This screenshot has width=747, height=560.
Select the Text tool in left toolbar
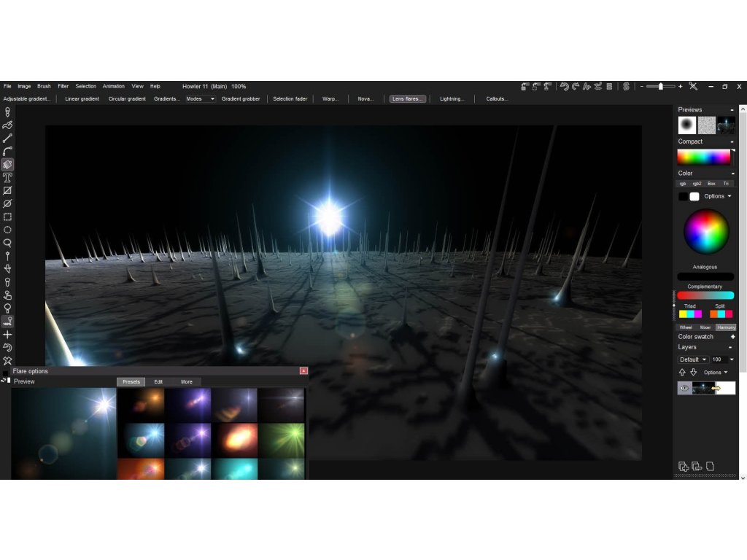coord(7,177)
